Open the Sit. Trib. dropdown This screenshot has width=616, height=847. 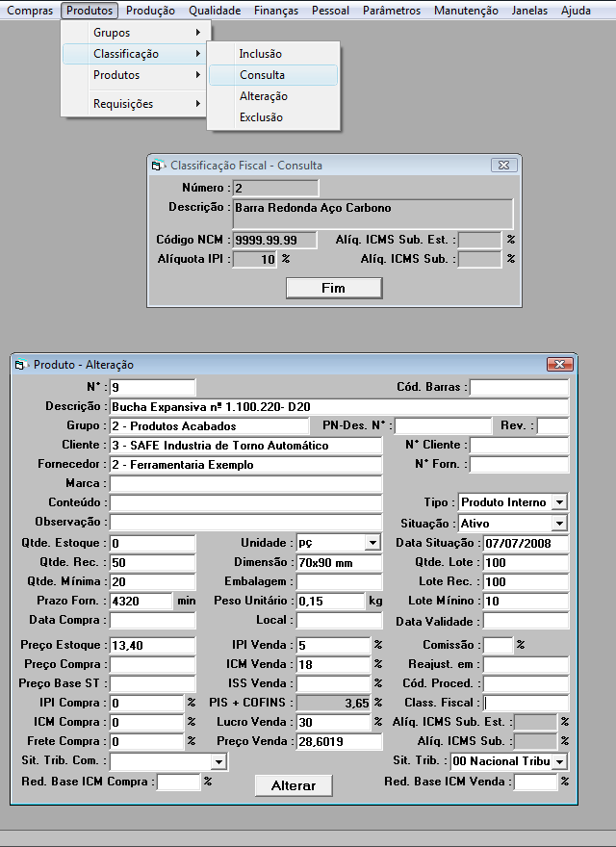[x=560, y=762]
